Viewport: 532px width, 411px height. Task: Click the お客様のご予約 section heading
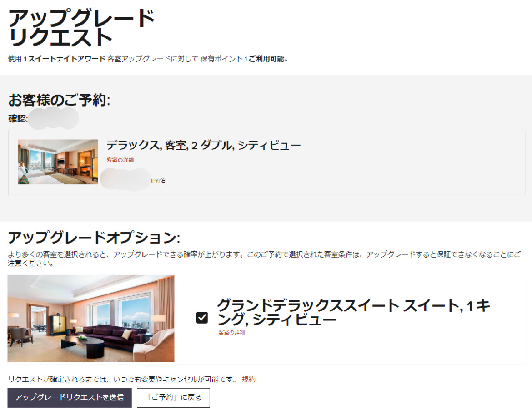coord(59,100)
